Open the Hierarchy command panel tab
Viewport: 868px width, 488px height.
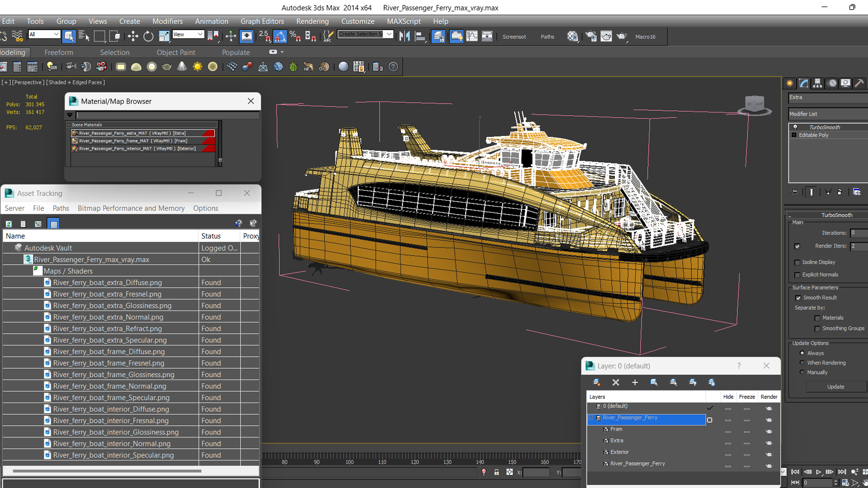pyautogui.click(x=817, y=83)
